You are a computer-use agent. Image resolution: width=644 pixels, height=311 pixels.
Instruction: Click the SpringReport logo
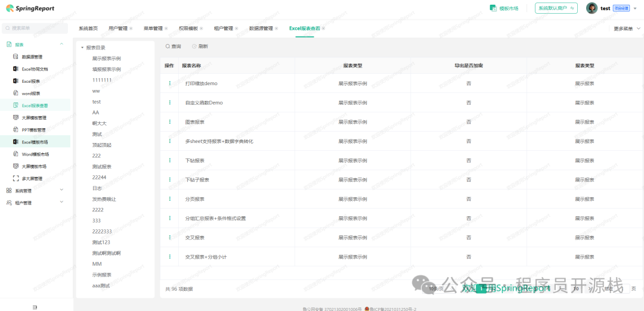coord(30,8)
